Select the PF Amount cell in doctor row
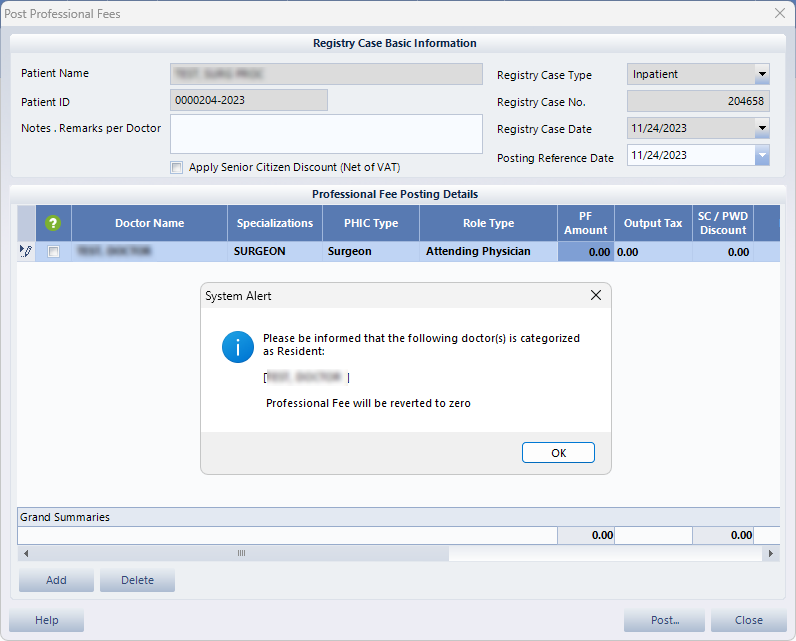The height and width of the screenshot is (641, 796). click(585, 252)
